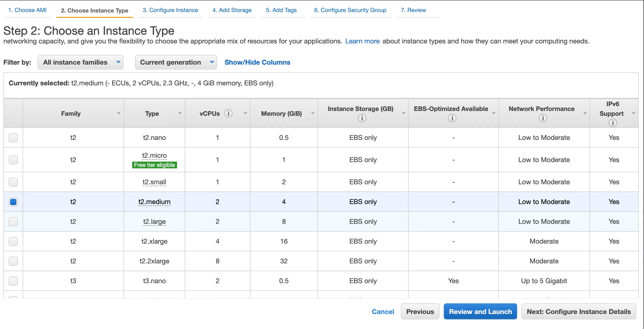Click the vCPUs info icon
Screen dimensions: 644x329
point(228,113)
